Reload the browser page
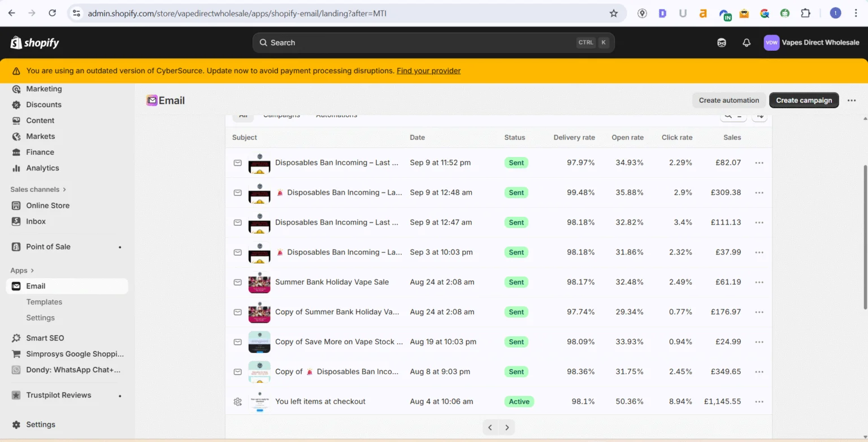Screen dimensions: 868x442 53,13
